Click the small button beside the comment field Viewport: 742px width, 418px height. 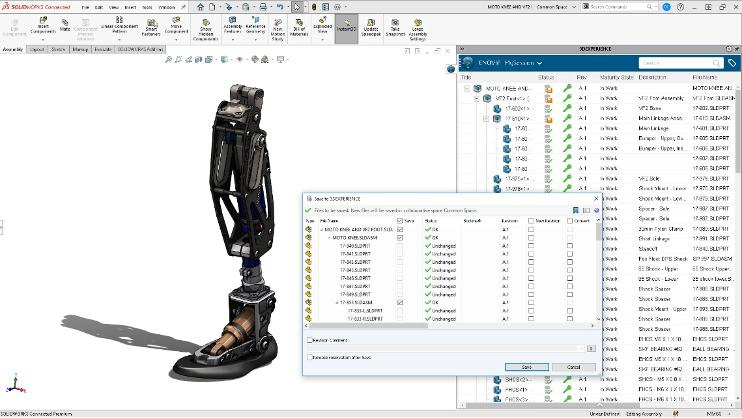coord(591,348)
